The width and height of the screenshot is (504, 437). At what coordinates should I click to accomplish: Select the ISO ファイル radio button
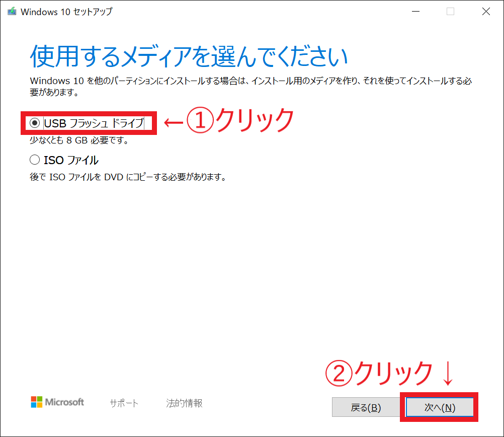(x=35, y=160)
